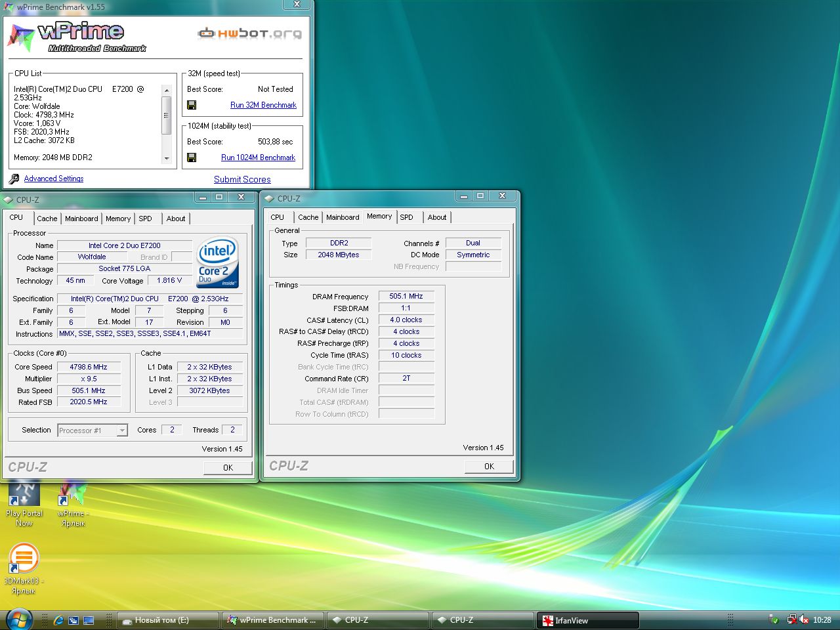Click the muted volume tray icon
This screenshot has height=630, width=840.
click(x=804, y=619)
